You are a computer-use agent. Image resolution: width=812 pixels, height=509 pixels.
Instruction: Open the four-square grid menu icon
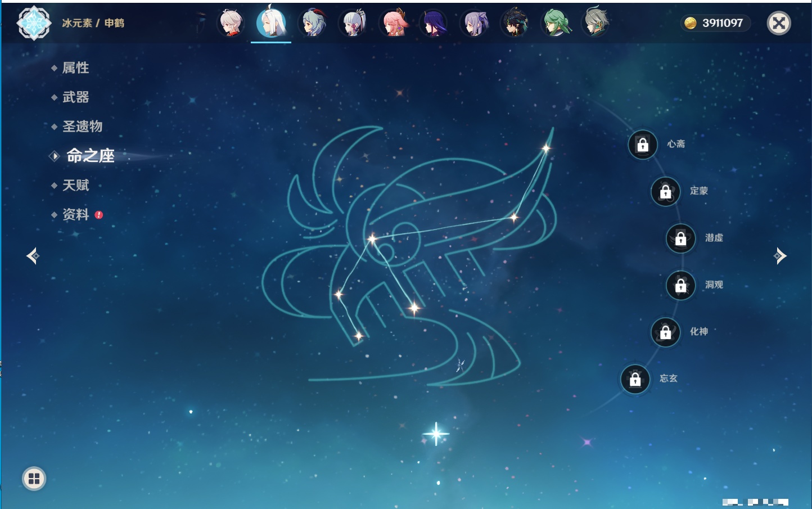[34, 479]
